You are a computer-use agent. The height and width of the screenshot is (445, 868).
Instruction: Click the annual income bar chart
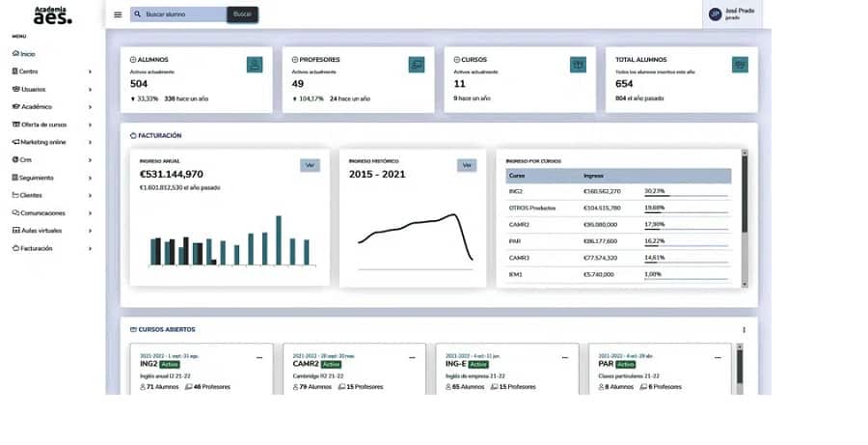pos(231,240)
